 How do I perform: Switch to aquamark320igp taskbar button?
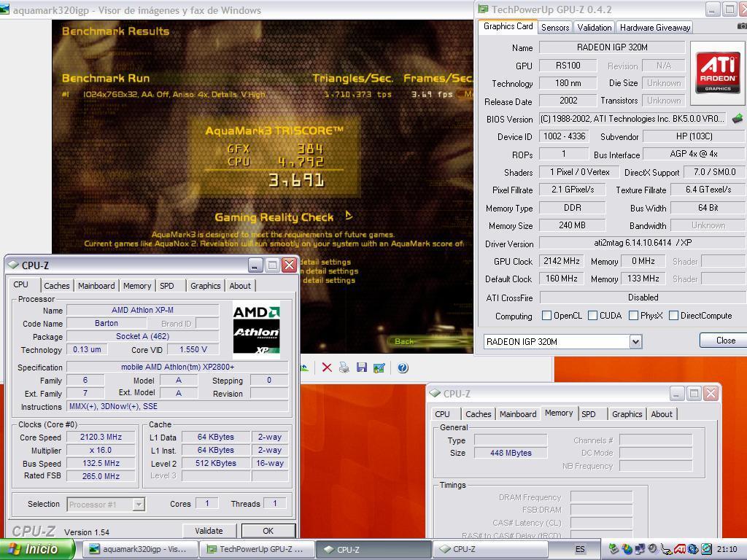(x=141, y=549)
